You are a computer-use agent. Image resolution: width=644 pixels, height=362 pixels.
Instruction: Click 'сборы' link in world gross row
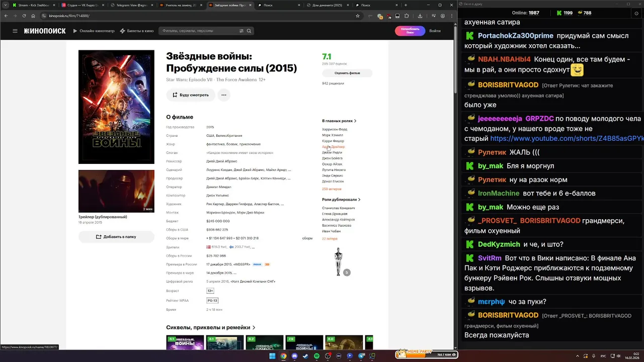(307, 238)
